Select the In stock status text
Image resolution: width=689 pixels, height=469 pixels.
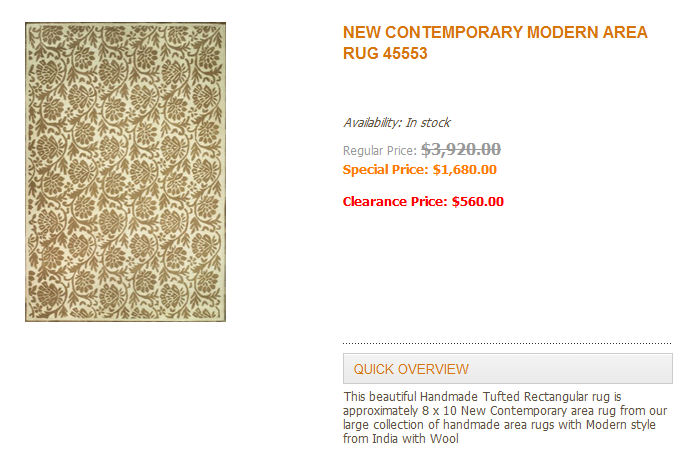tap(428, 123)
